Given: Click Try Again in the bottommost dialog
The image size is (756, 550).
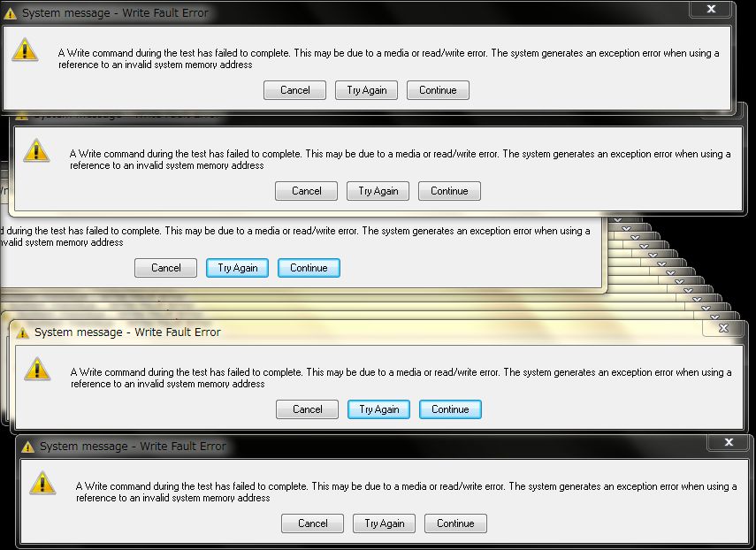Looking at the screenshot, I should pos(384,523).
